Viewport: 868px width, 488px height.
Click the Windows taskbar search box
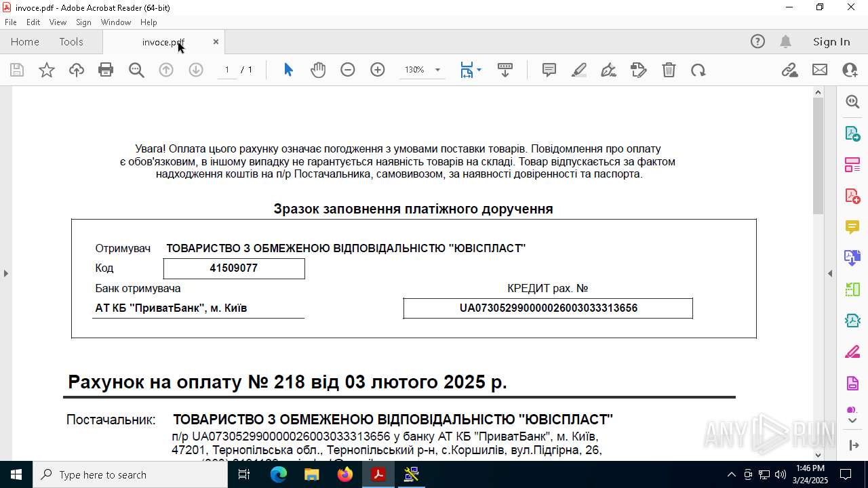(130, 474)
